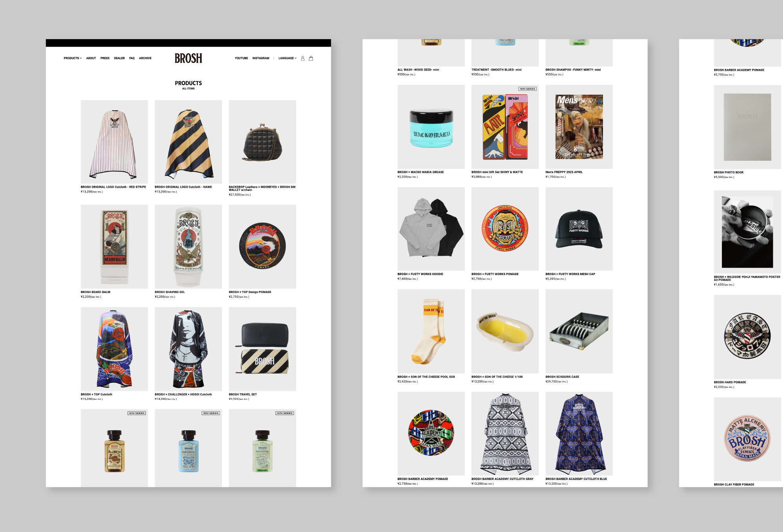Image resolution: width=783 pixels, height=532 pixels.
Task: Open the BROSH PHOTO BOOK title link
Action: click(729, 173)
